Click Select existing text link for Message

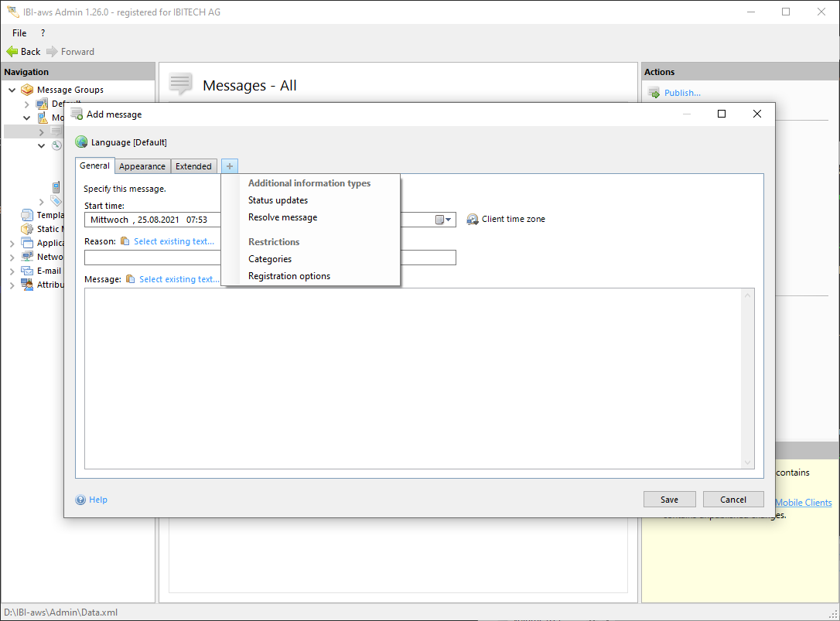coord(179,279)
